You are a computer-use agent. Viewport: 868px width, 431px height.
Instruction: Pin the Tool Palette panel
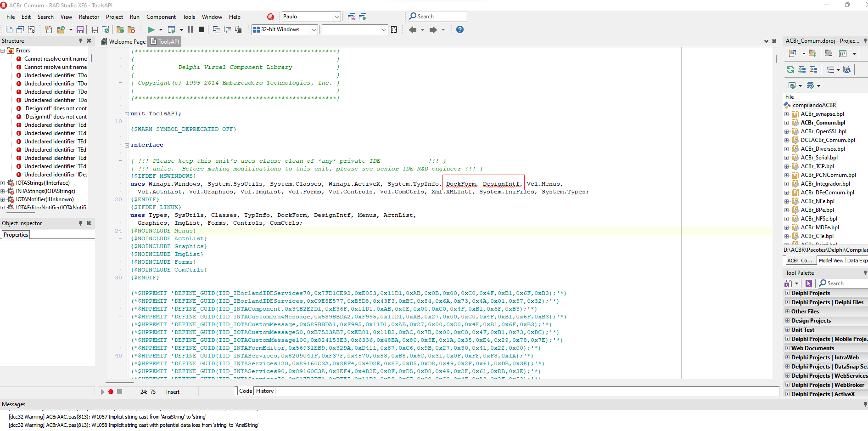[x=865, y=273]
